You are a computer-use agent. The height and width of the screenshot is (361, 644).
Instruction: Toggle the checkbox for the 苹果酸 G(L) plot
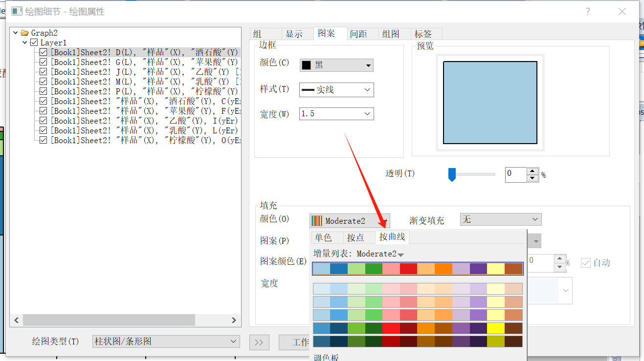43,62
